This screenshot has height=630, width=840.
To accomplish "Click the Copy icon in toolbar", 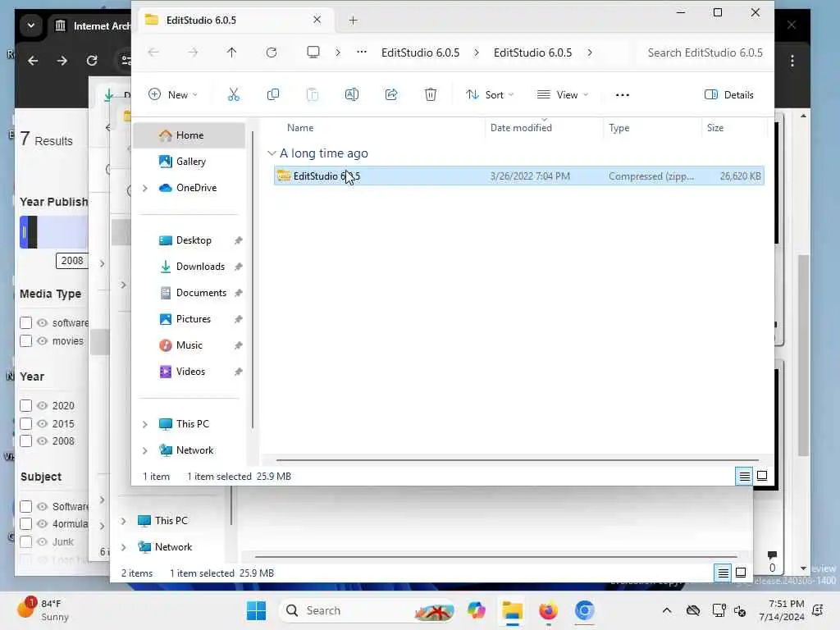I will point(272,95).
